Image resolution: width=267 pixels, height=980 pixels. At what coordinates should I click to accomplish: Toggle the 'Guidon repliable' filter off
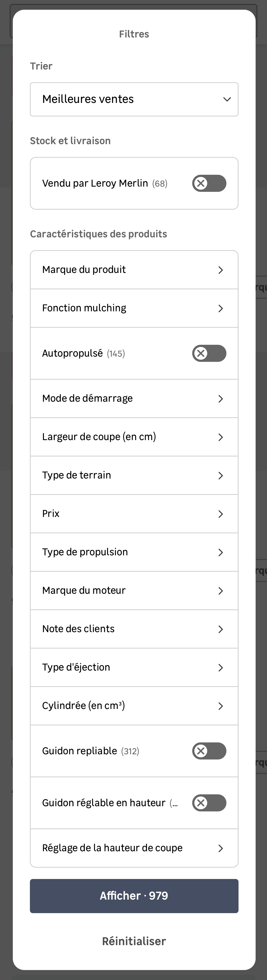click(x=209, y=751)
